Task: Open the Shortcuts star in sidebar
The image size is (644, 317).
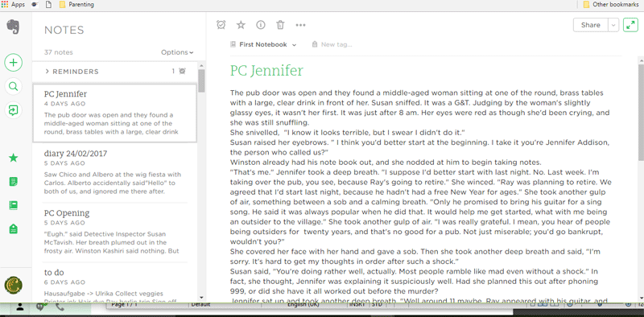Action: click(13, 158)
